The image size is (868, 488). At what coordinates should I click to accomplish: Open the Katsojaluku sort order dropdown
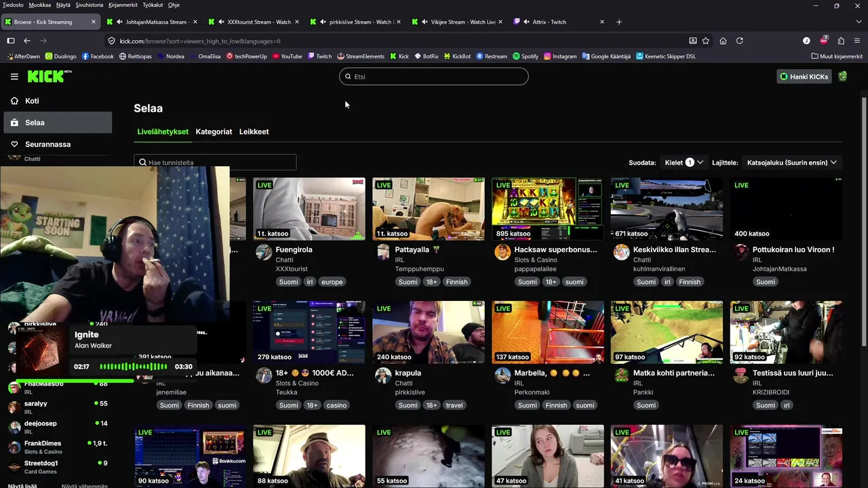tap(792, 163)
